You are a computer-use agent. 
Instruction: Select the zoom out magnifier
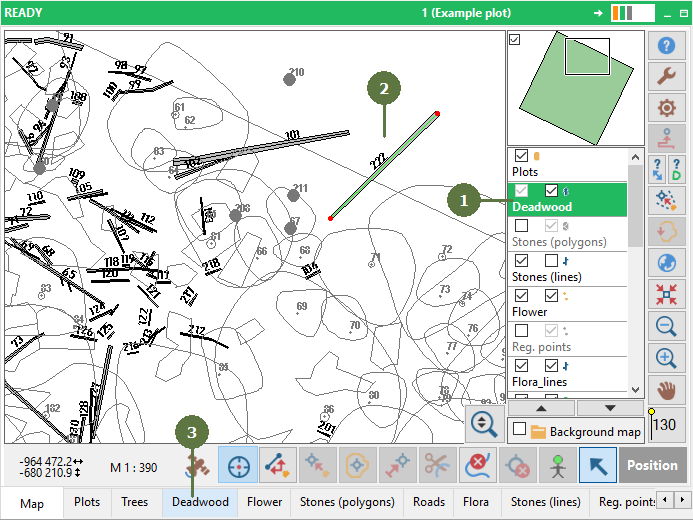tap(666, 326)
